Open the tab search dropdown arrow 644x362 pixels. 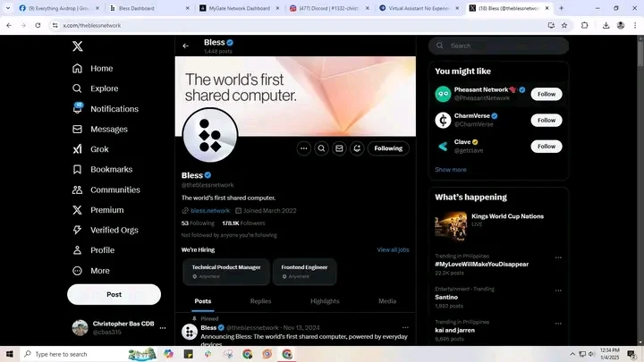(8, 8)
